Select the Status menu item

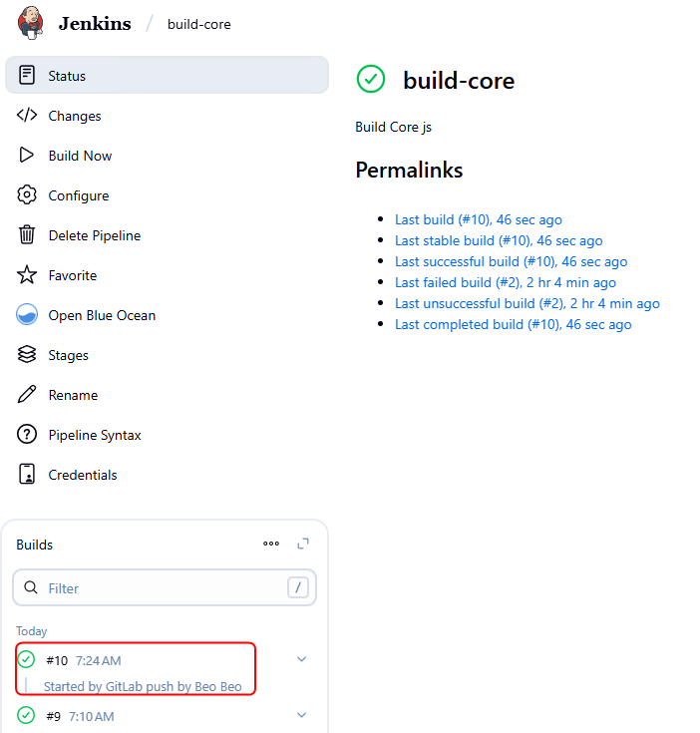point(67,76)
